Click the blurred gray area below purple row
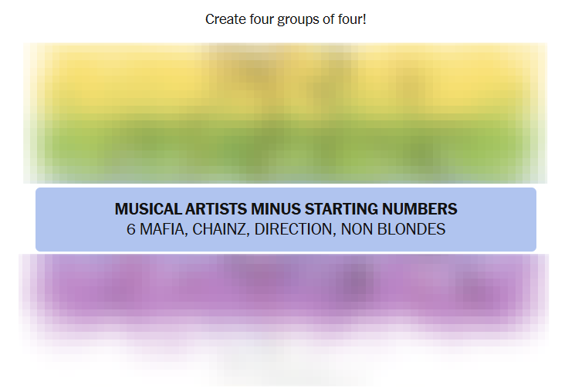 point(286,363)
